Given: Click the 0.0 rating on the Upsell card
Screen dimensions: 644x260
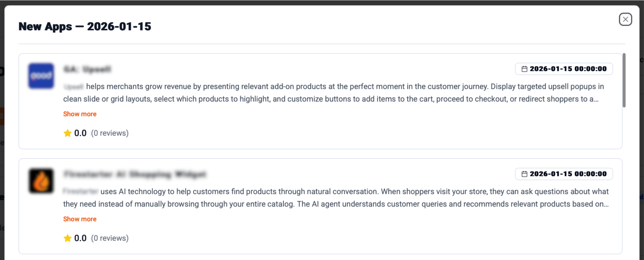Looking at the screenshot, I should point(80,133).
